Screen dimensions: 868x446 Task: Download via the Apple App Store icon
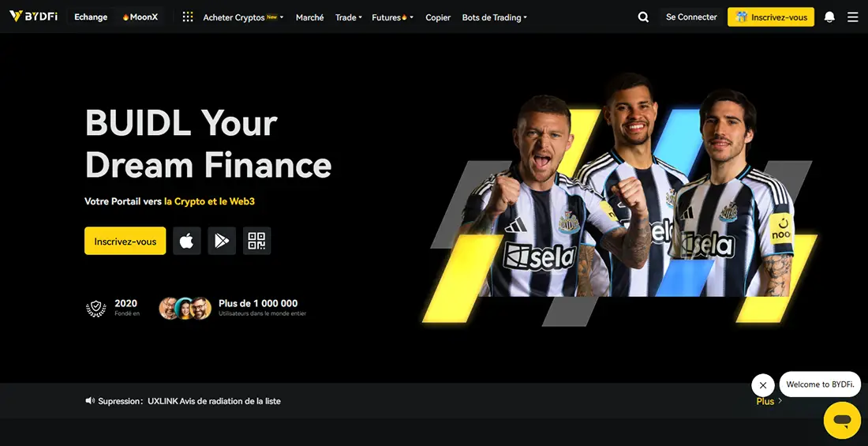pyautogui.click(x=186, y=241)
